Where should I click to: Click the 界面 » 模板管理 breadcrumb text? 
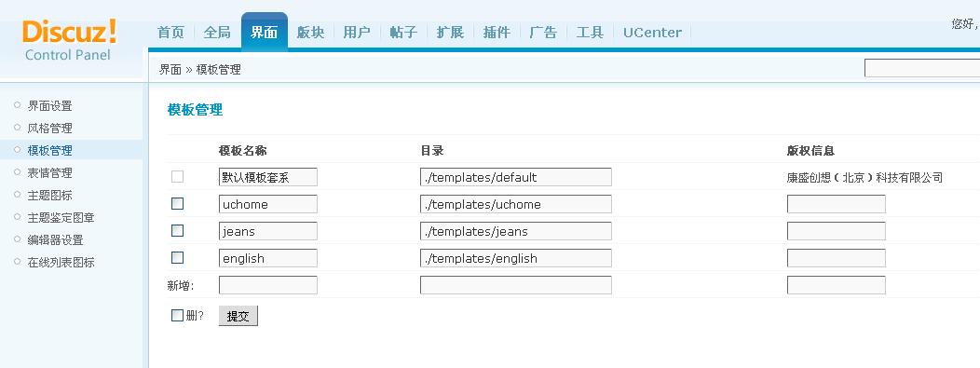200,69
